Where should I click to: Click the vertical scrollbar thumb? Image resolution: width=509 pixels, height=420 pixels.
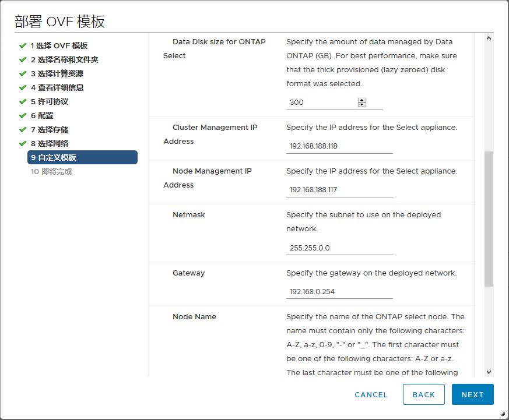click(489, 219)
